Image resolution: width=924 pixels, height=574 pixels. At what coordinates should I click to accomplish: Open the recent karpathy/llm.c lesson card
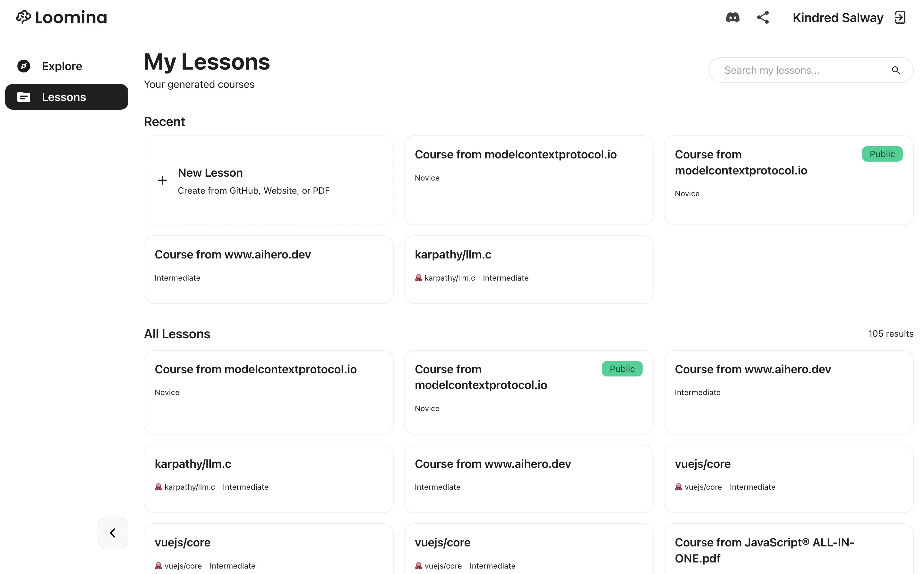click(528, 270)
